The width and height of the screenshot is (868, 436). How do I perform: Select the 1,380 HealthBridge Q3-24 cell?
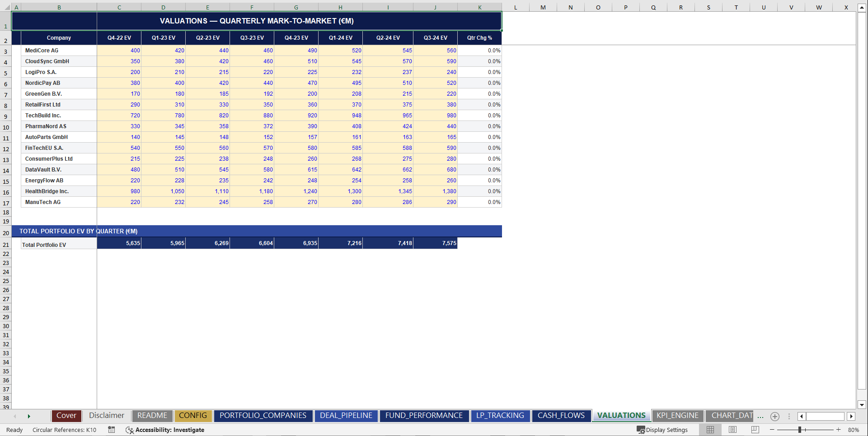[436, 191]
